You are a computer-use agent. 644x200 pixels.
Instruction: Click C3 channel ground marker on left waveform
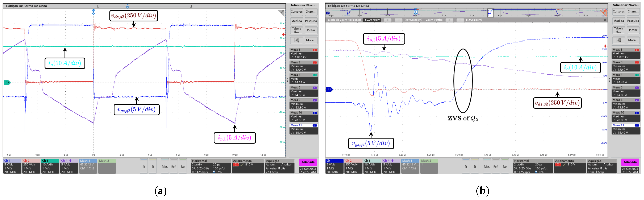(x=7, y=82)
